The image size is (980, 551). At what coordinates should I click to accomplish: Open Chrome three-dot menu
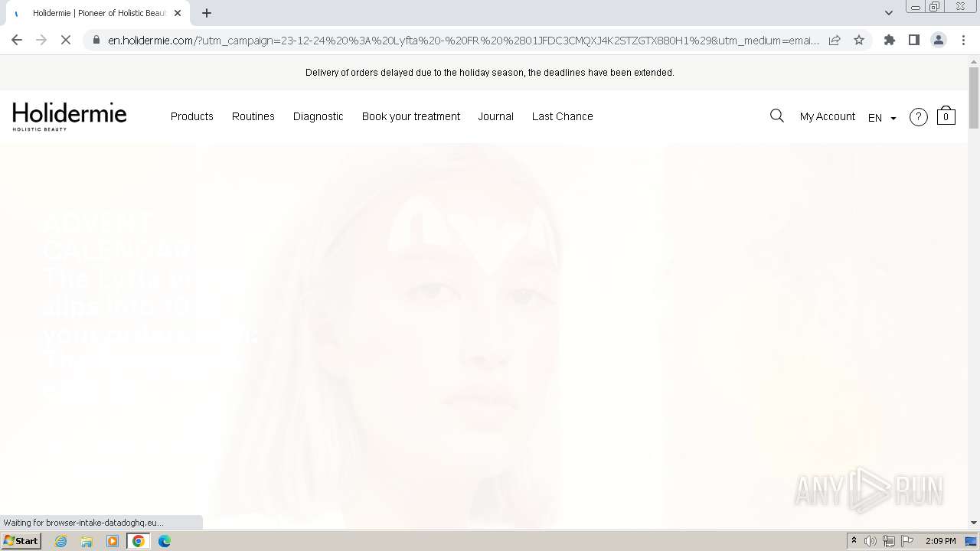point(963,40)
